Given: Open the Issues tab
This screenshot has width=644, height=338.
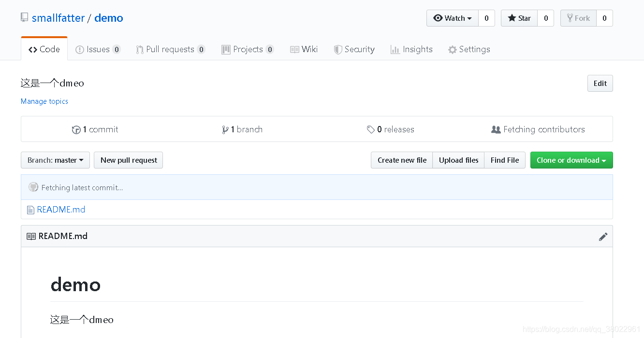Looking at the screenshot, I should point(98,49).
